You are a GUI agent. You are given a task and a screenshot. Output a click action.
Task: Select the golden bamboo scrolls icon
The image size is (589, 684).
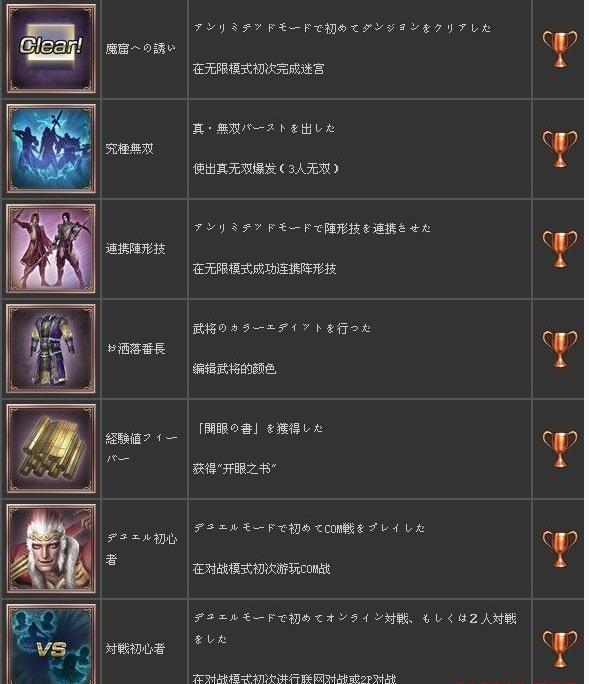tap(51, 448)
